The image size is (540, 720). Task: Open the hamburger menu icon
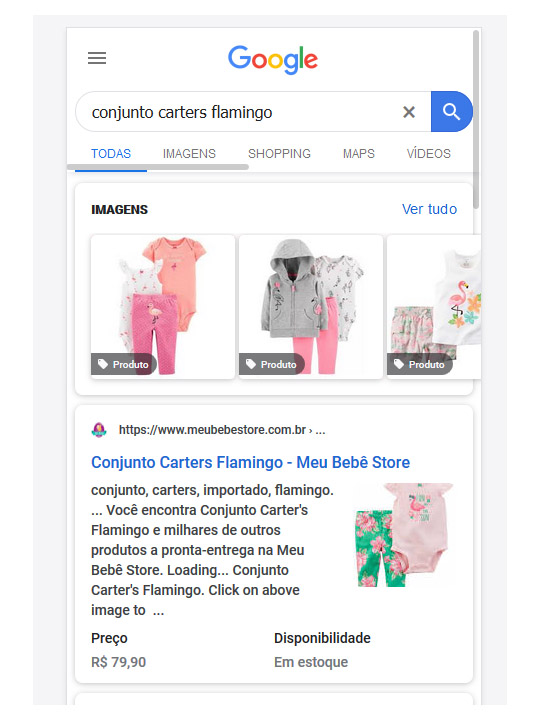pyautogui.click(x=97, y=58)
